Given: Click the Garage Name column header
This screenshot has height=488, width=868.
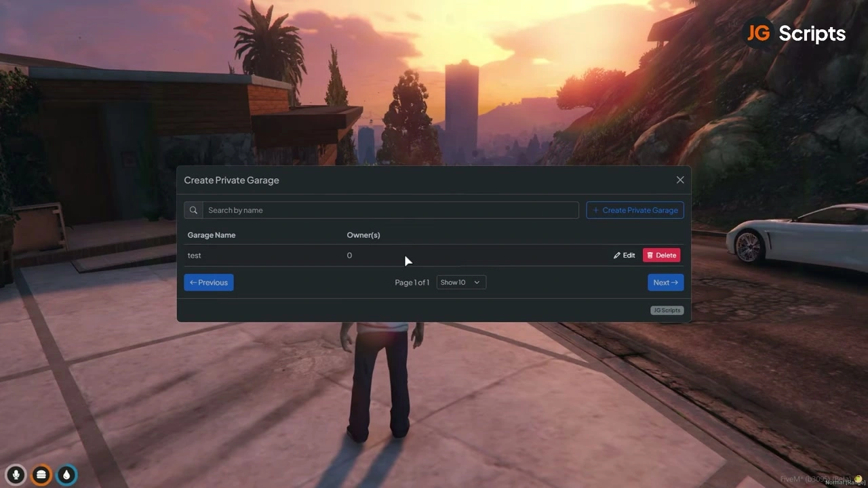Looking at the screenshot, I should (x=212, y=235).
